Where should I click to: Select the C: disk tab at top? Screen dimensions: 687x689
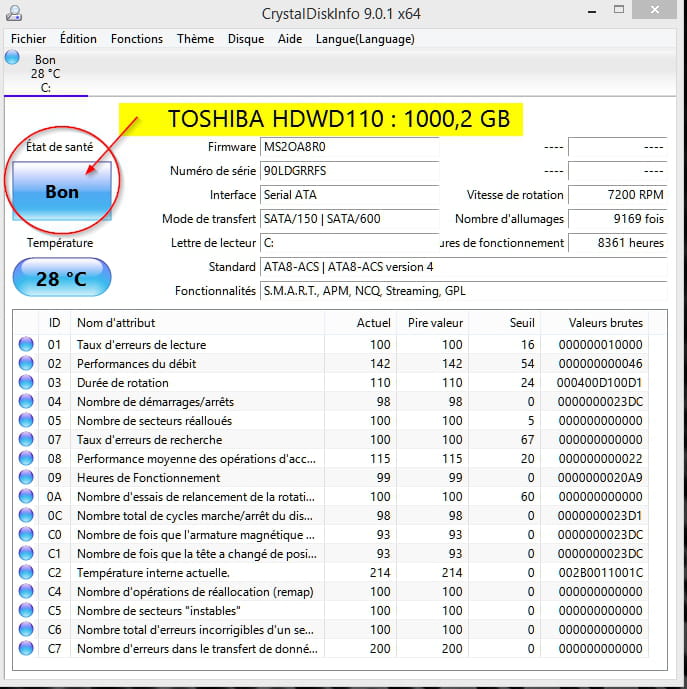(x=45, y=74)
